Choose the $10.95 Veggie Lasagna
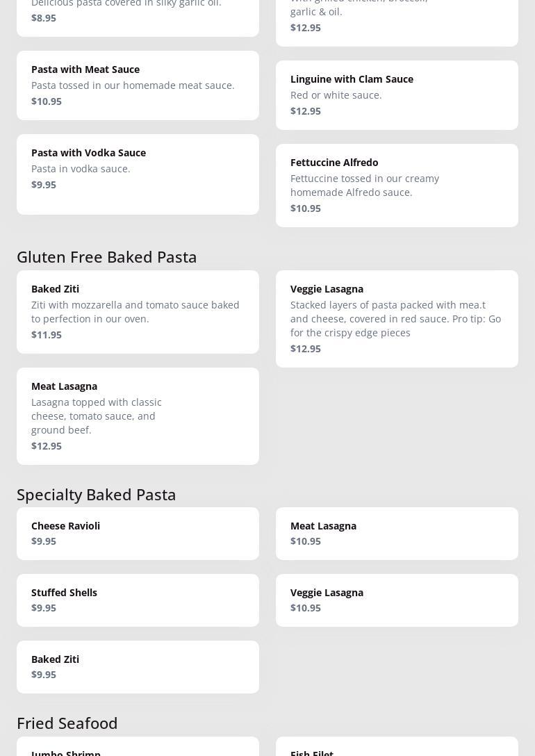535x756 pixels. pos(397,600)
